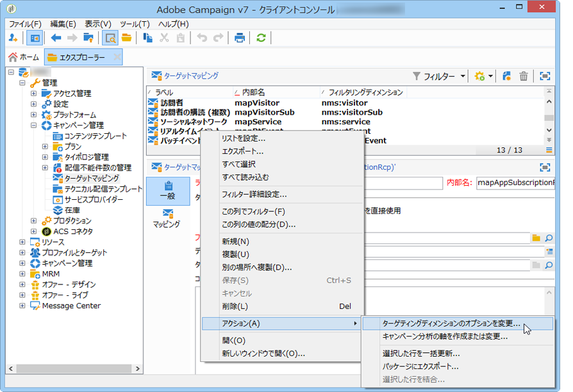Click the yellow folder icon by the input field

[x=536, y=238]
